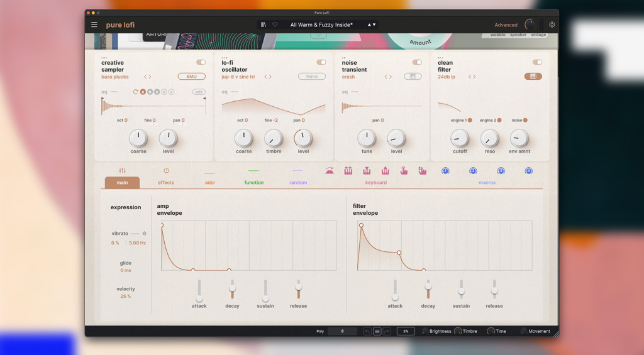Image resolution: width=644 pixels, height=355 pixels.
Task: Select sample slot a in creative sampler
Action: [x=143, y=92]
